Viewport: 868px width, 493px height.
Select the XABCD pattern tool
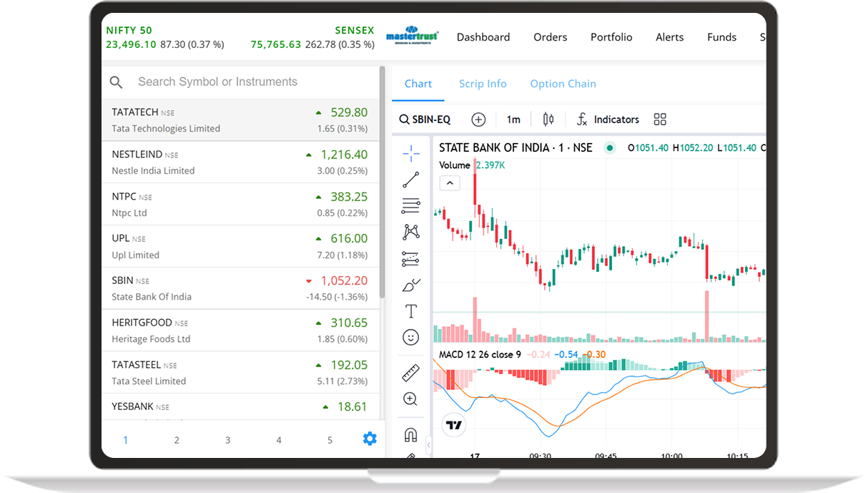[411, 232]
